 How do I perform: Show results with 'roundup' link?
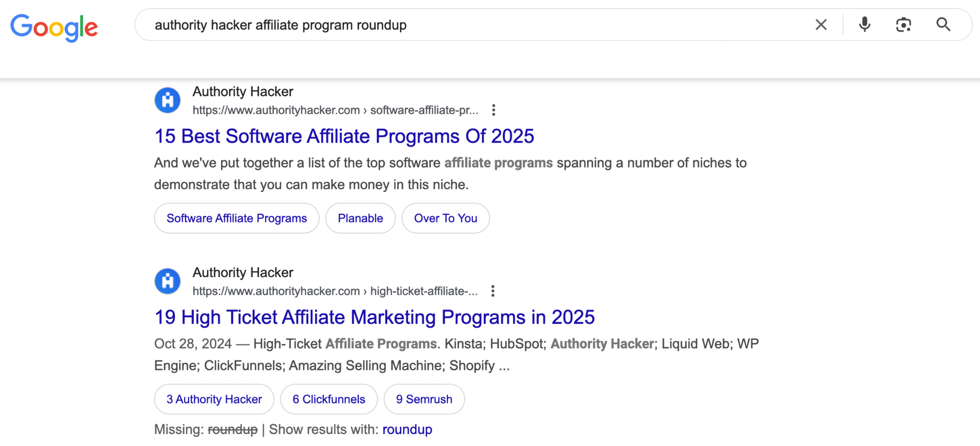(407, 429)
